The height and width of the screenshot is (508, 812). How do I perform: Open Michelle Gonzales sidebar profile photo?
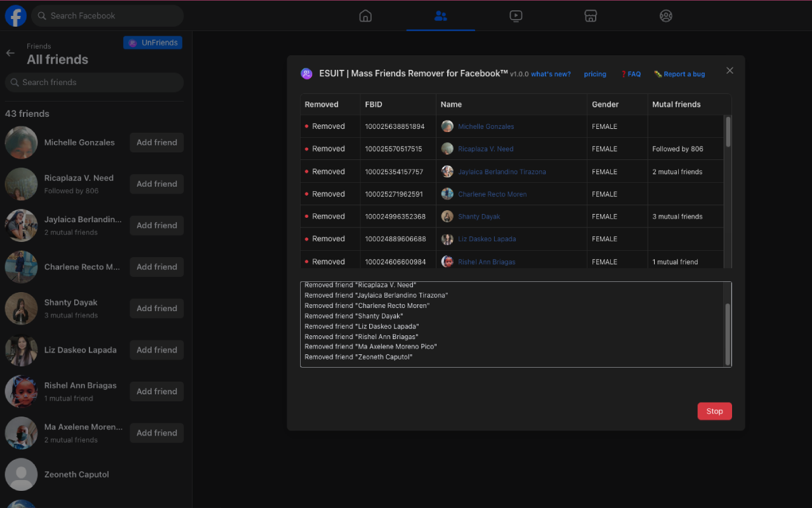click(x=22, y=142)
